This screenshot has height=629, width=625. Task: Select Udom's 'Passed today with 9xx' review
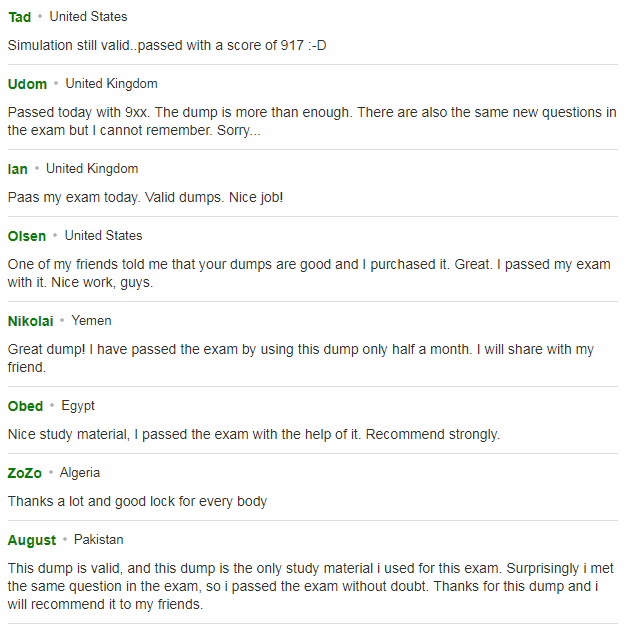(x=312, y=121)
